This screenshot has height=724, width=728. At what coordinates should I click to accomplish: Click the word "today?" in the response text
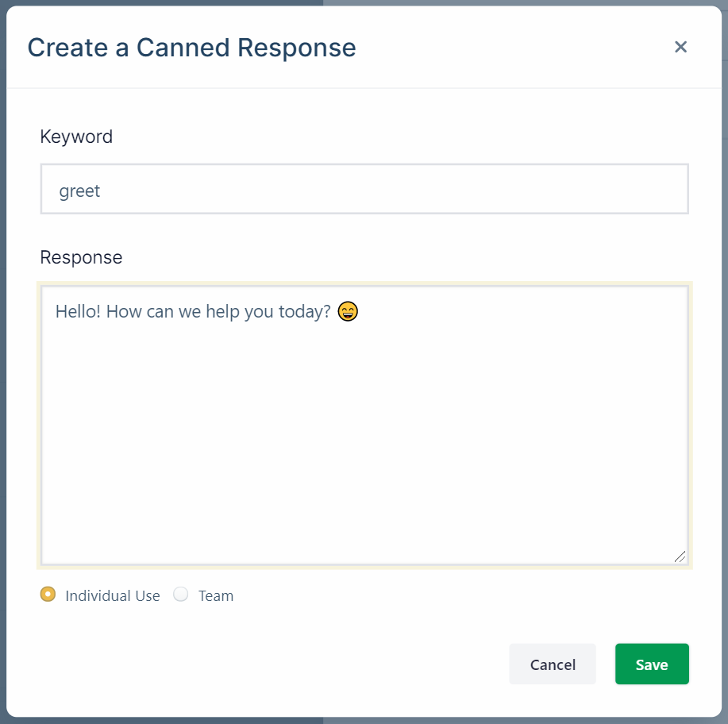click(303, 311)
